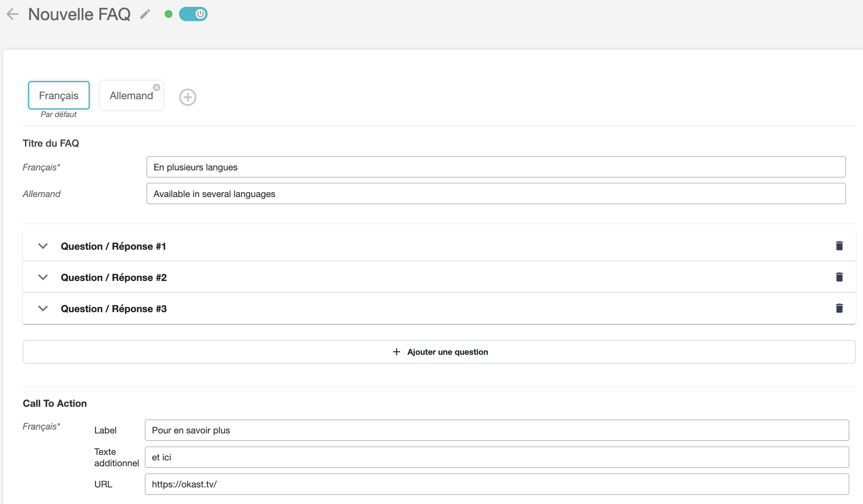The image size is (863, 504).
Task: Delete Question / Réponse #3 with trash icon
Action: pos(839,308)
